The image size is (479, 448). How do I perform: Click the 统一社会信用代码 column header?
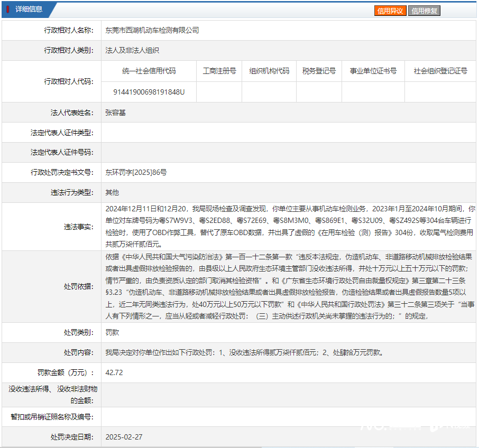point(149,71)
